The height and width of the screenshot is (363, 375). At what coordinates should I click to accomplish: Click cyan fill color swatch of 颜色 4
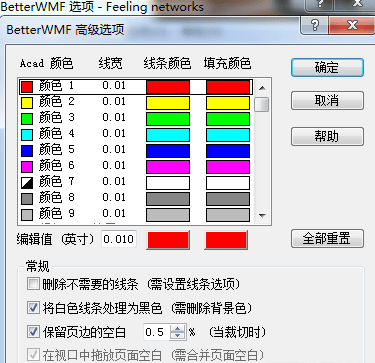[228, 135]
